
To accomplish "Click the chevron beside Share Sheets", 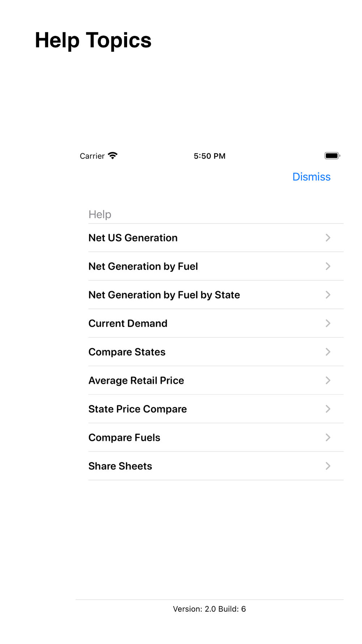I will pyautogui.click(x=328, y=466).
